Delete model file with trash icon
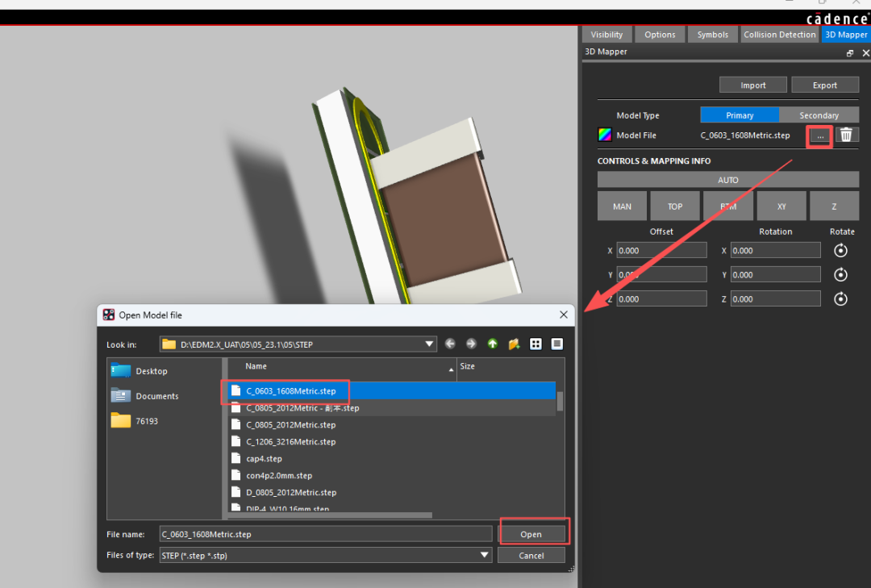This screenshot has height=588, width=871. coord(846,136)
